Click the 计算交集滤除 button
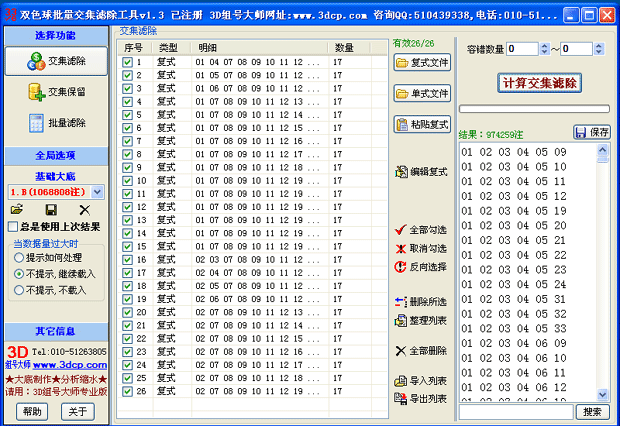The image size is (620, 426). tap(539, 83)
